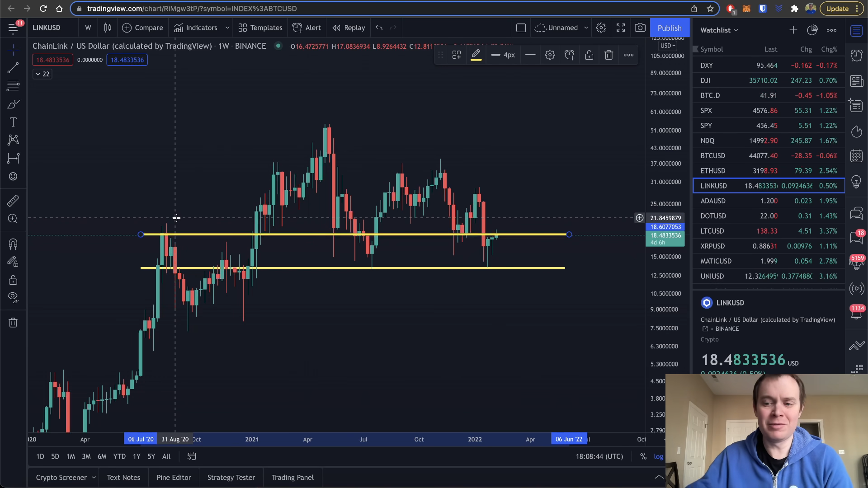Undo the last chart action

(379, 28)
